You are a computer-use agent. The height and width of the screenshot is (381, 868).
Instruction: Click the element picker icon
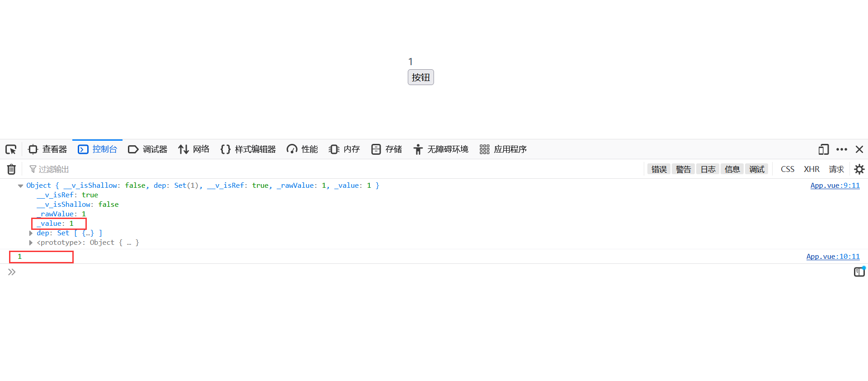(11, 149)
